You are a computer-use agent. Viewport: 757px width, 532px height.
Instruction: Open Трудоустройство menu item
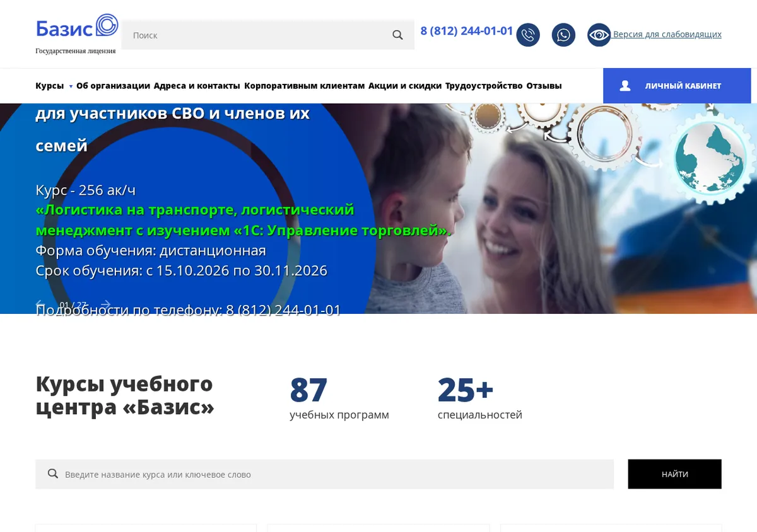(x=484, y=86)
